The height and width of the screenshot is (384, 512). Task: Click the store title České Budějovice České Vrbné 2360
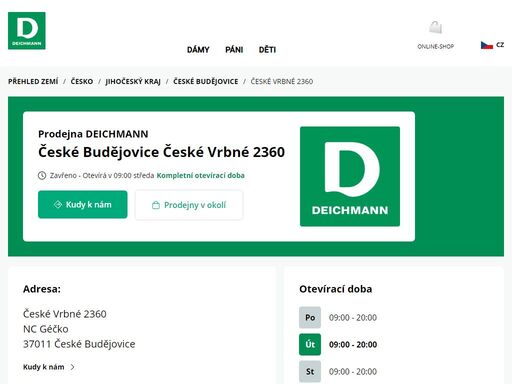161,152
